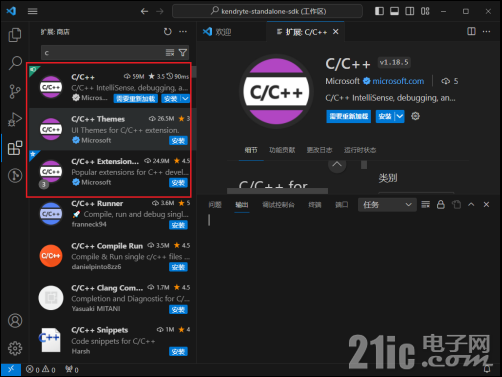
Task: Switch to the Feature Contributions tab
Action: coord(282,150)
